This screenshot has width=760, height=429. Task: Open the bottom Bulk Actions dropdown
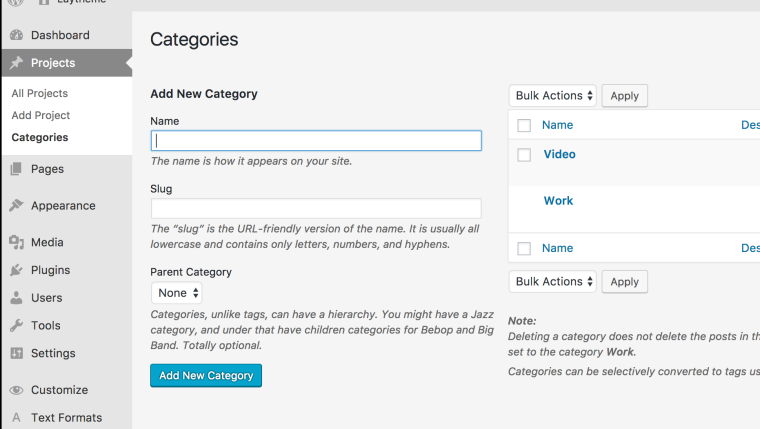pyautogui.click(x=553, y=282)
